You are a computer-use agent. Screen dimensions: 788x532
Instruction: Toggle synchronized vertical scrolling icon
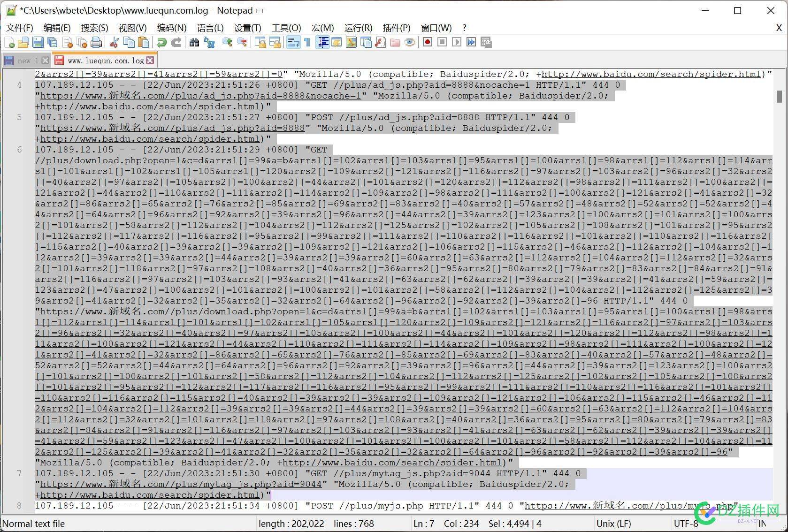point(260,43)
